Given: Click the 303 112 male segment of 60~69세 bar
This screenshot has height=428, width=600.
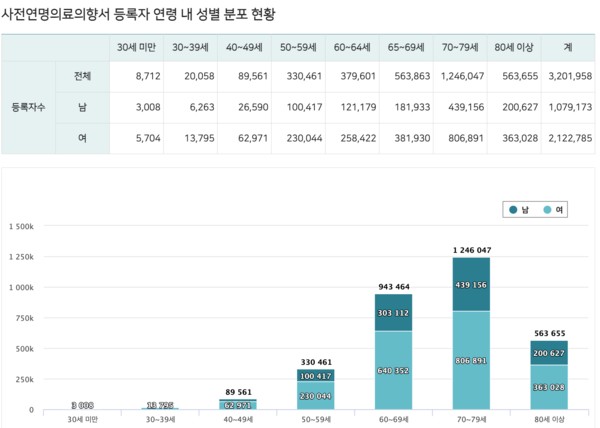Looking at the screenshot, I should coord(393,313).
